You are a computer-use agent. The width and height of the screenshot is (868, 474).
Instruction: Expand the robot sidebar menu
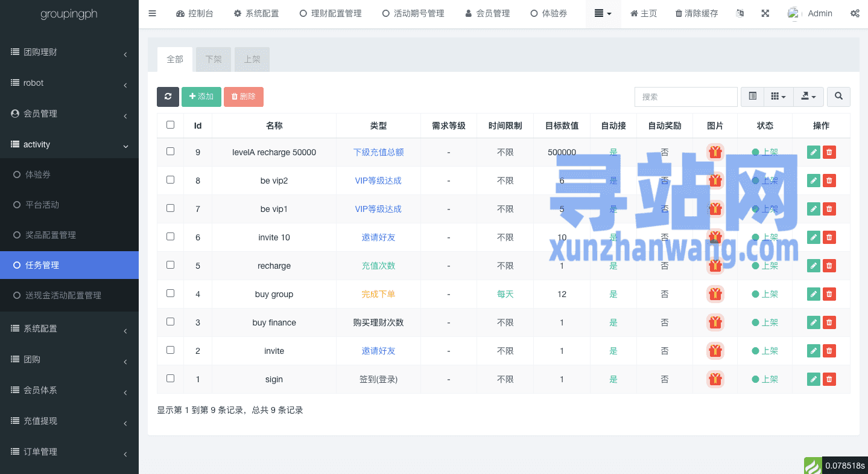coord(69,83)
